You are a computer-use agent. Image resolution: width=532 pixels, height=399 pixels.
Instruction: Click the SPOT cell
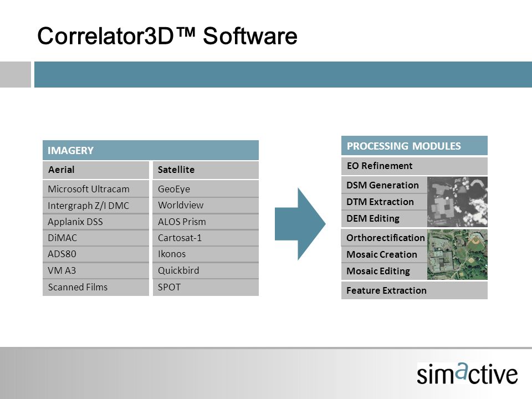click(206, 288)
